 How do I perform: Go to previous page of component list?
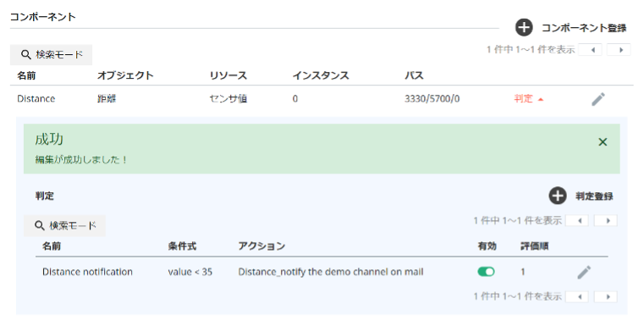(590, 50)
